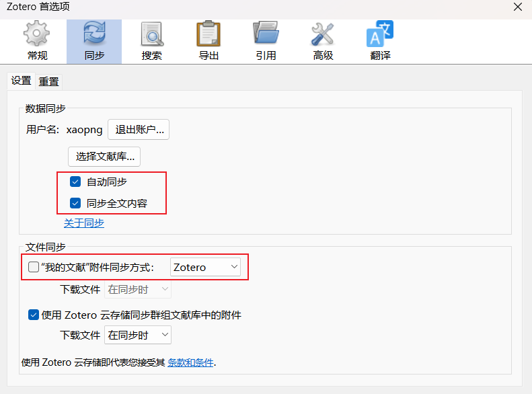Open the disabled 下载文件 dropdown under 我的文献
532x394 pixels.
tap(138, 290)
